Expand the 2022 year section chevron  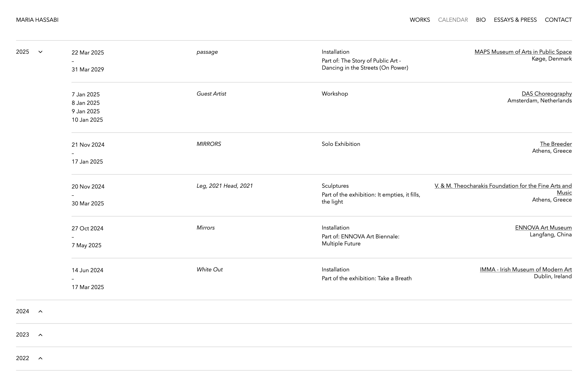coord(41,358)
